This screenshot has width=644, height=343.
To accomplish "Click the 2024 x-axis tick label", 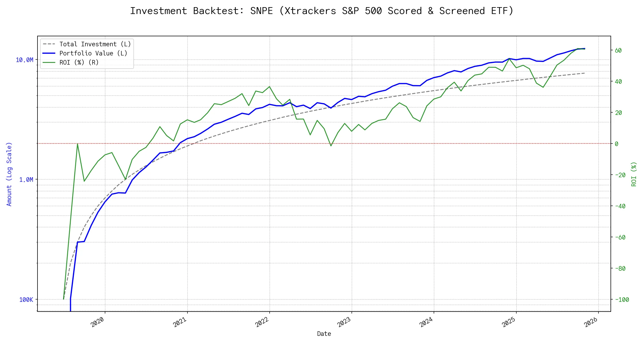I will 426,322.
